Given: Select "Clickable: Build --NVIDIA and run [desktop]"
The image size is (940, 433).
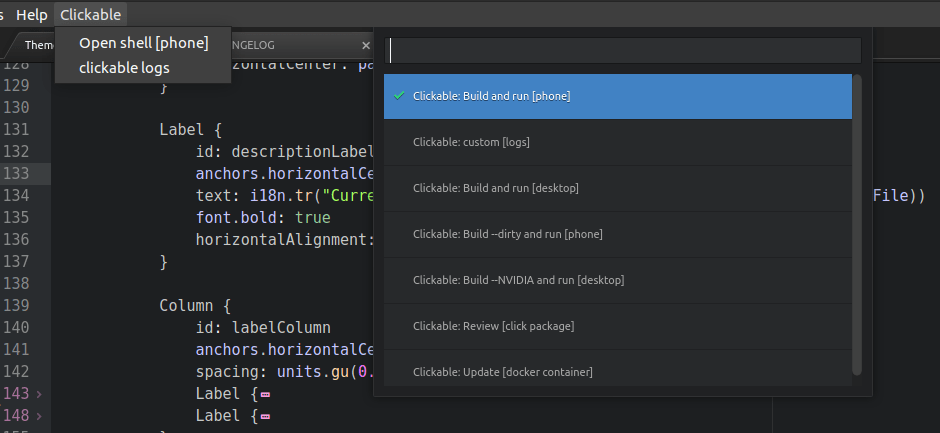Looking at the screenshot, I should [617, 280].
